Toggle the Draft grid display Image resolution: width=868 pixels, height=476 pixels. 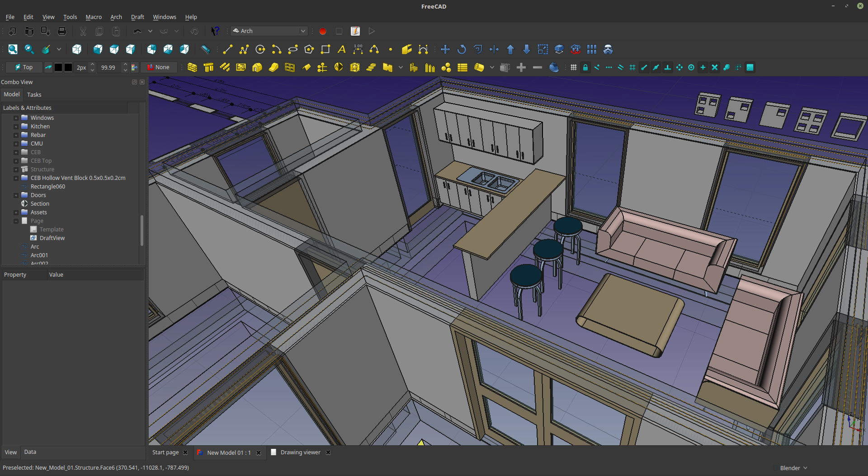[x=574, y=67]
